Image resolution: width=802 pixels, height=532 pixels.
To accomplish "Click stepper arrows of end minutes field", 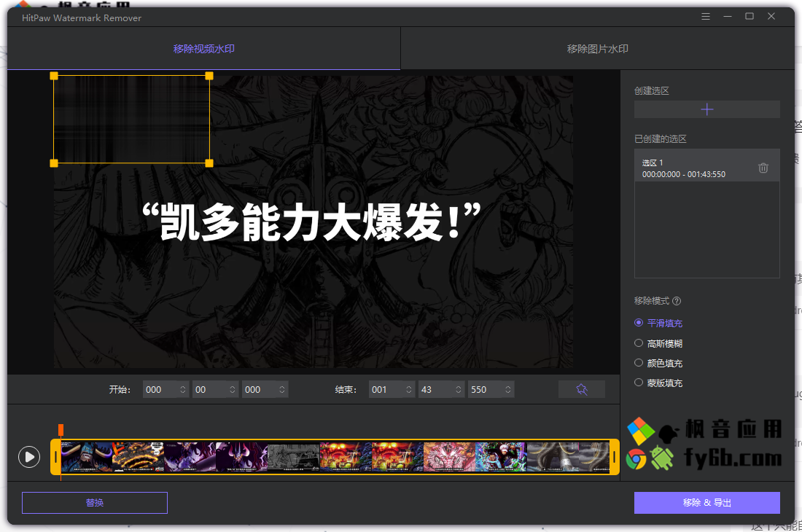I will (x=409, y=389).
